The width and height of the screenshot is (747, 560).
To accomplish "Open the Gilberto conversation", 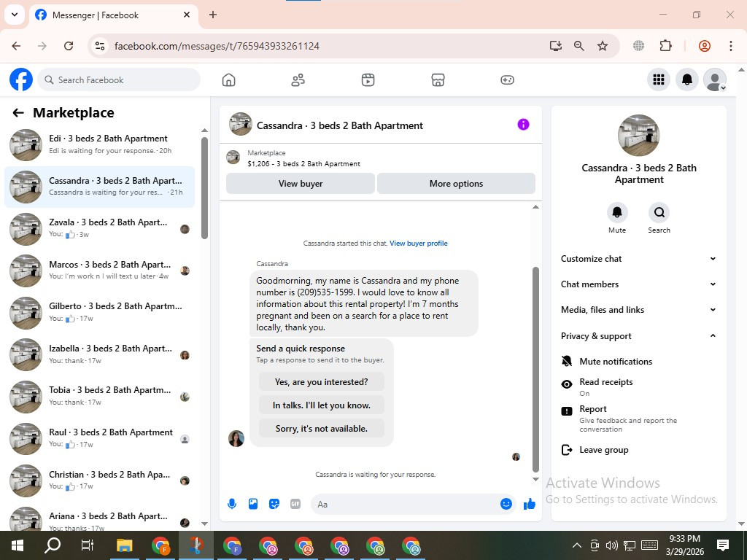I will (99, 312).
